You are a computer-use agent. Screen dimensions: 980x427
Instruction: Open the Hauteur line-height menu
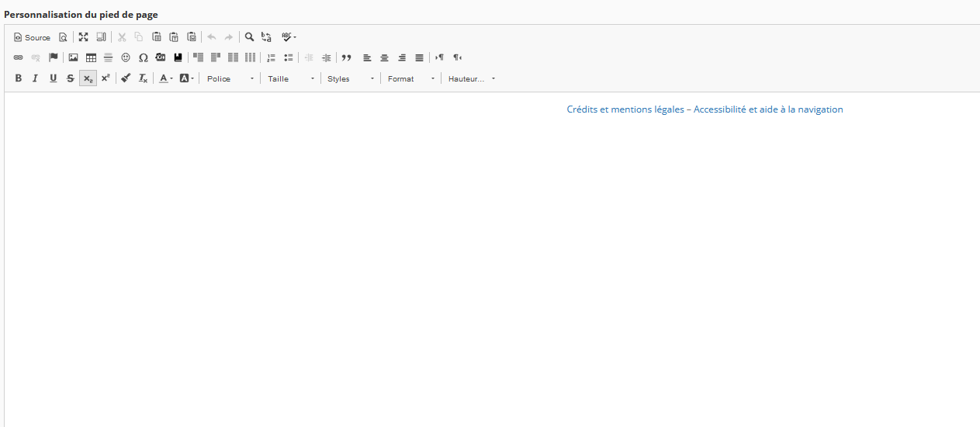pos(471,78)
